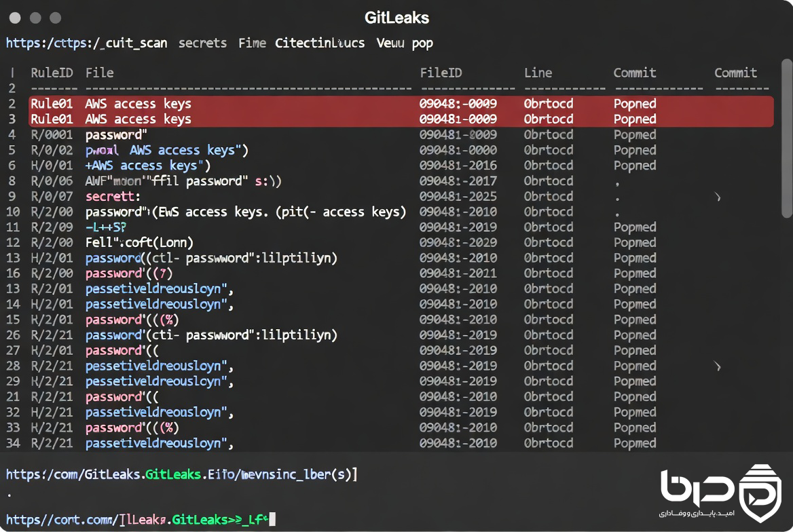Screen dimensions: 793x532
Task: Select FileID 090481-2021
Action: point(458,273)
